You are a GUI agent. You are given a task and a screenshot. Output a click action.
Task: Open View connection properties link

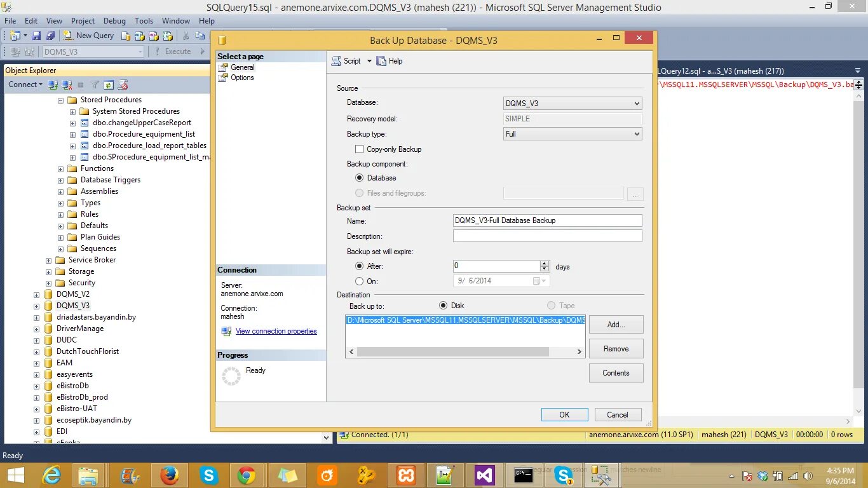click(276, 331)
